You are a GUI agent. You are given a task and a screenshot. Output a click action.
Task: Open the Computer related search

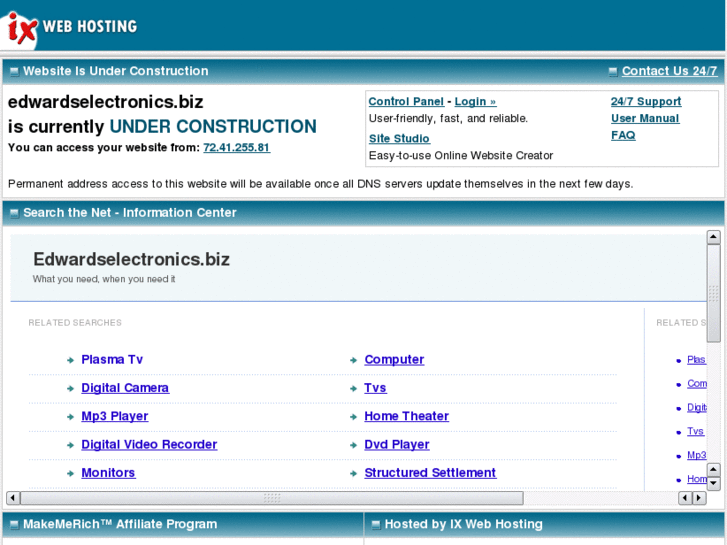click(394, 360)
